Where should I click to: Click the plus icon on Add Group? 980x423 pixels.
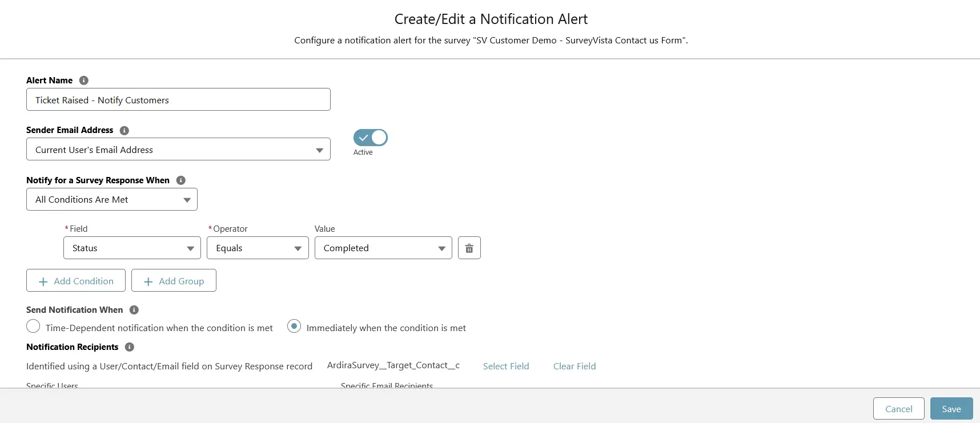point(148,281)
